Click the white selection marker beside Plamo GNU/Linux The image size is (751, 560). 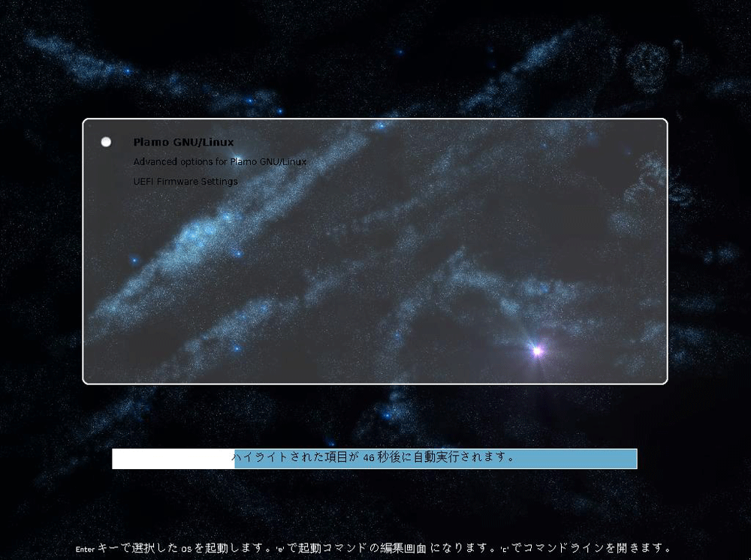(x=106, y=142)
